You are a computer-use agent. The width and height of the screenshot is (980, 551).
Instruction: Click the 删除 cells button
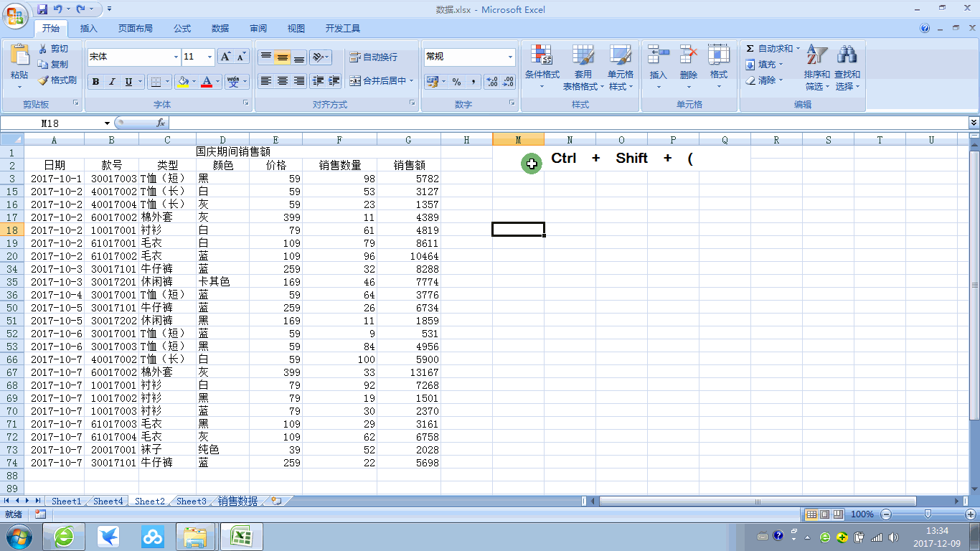[689, 67]
